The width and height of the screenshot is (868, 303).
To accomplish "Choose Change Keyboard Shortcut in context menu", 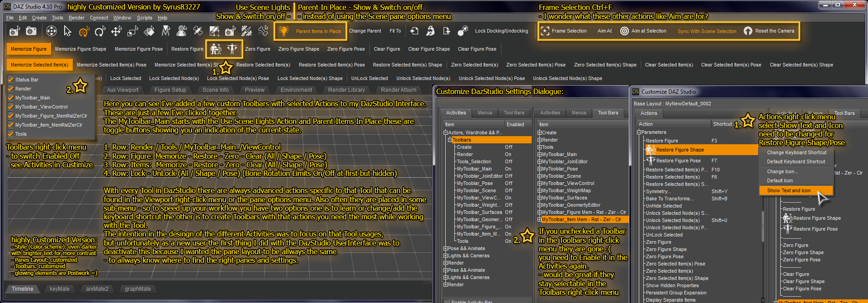I will click(797, 152).
